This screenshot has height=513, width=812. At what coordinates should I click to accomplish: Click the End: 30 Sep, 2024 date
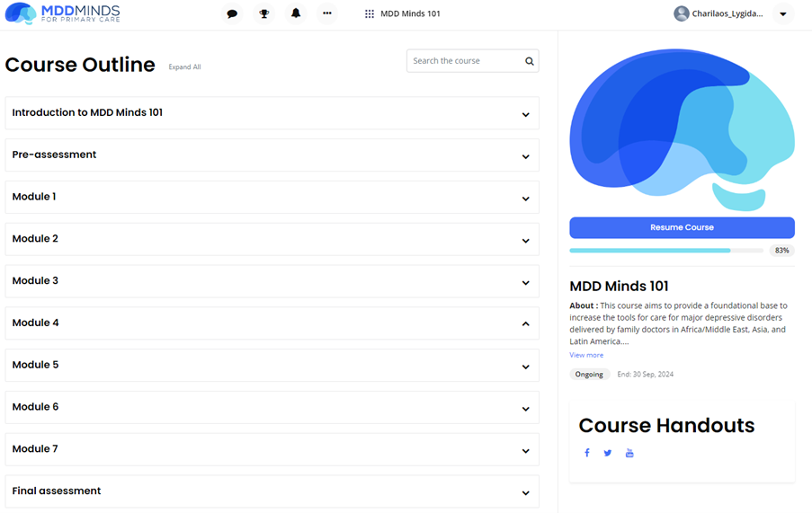pos(646,375)
